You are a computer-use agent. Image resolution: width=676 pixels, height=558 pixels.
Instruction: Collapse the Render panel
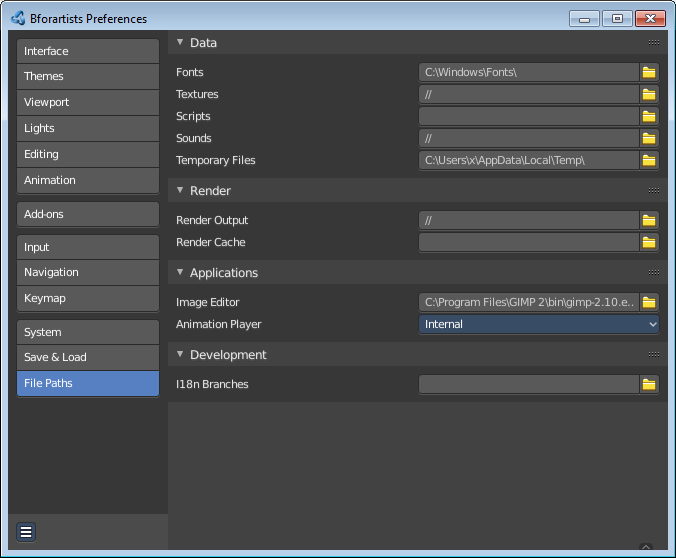click(180, 190)
